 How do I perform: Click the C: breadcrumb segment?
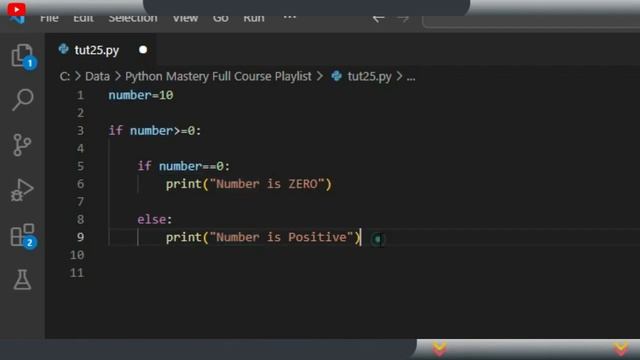[x=64, y=76]
